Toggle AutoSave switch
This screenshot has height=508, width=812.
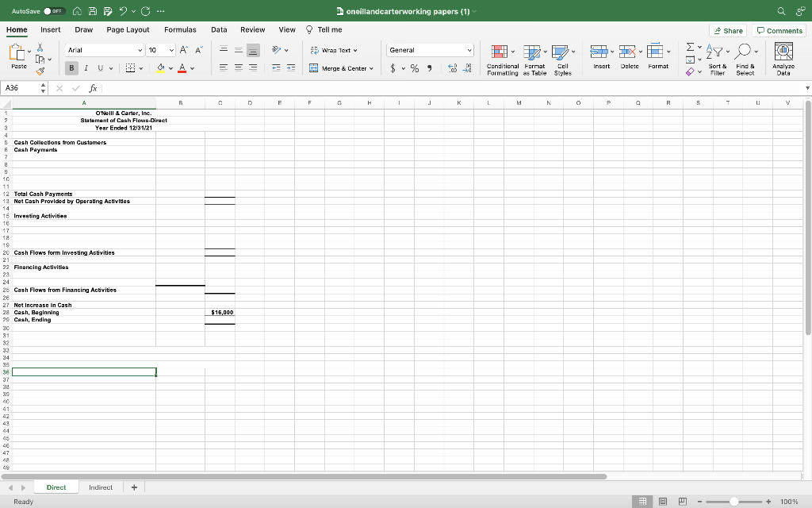[54, 11]
